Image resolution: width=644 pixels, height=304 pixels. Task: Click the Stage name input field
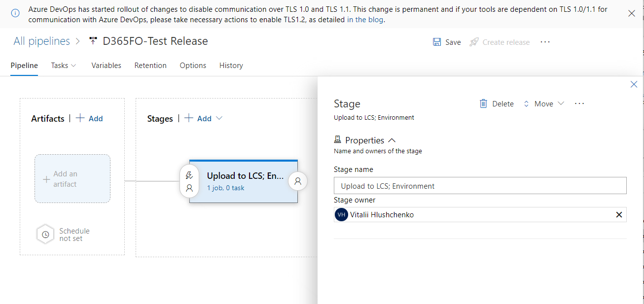click(x=480, y=186)
